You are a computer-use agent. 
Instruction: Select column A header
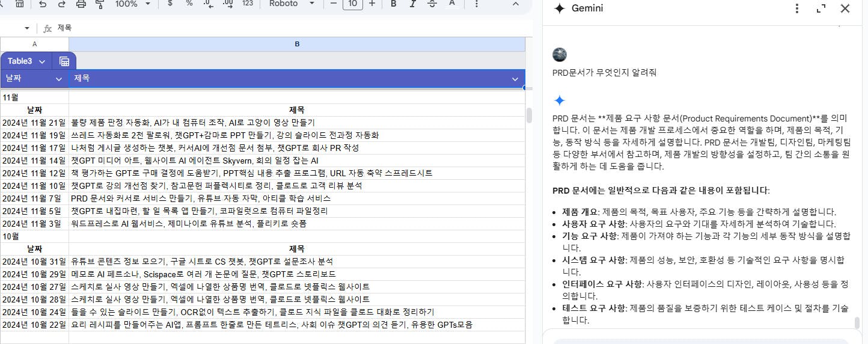point(34,44)
